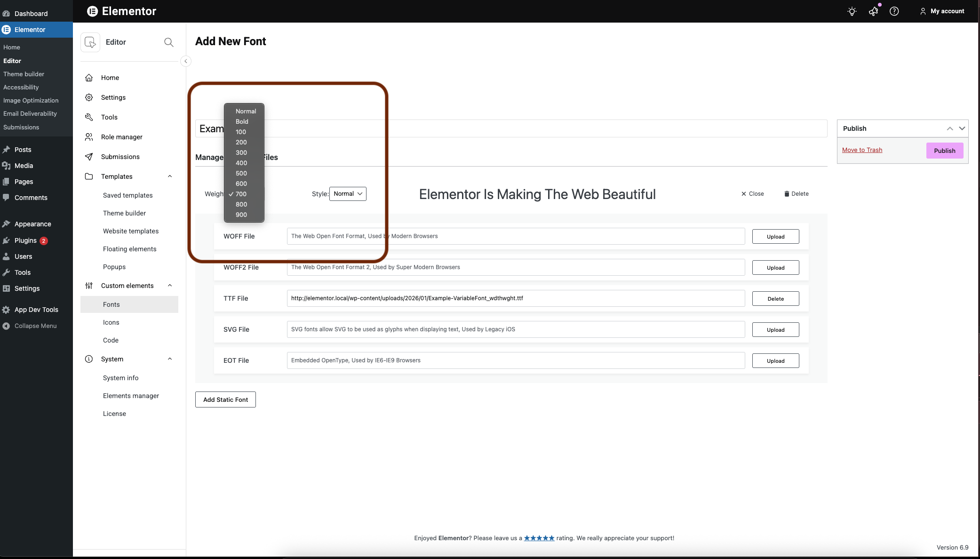The image size is (980, 559).
Task: Open Theme builder in WordPress Elementor submenu
Action: 24,74
